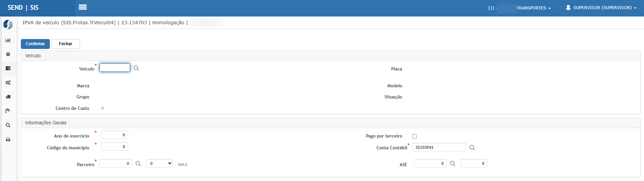Search for a vehicle using the Veículo lookup icon
The image size is (644, 181).
coord(136,68)
